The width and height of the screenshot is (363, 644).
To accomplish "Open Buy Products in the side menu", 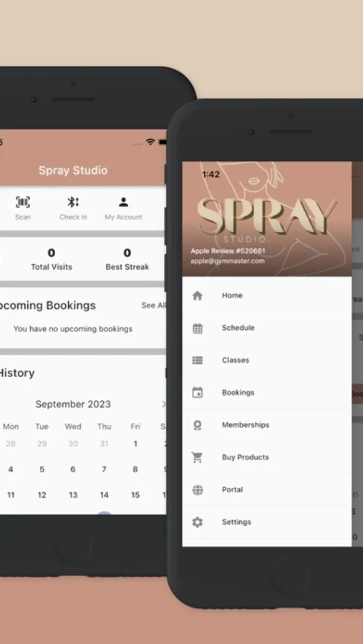I will (267, 457).
